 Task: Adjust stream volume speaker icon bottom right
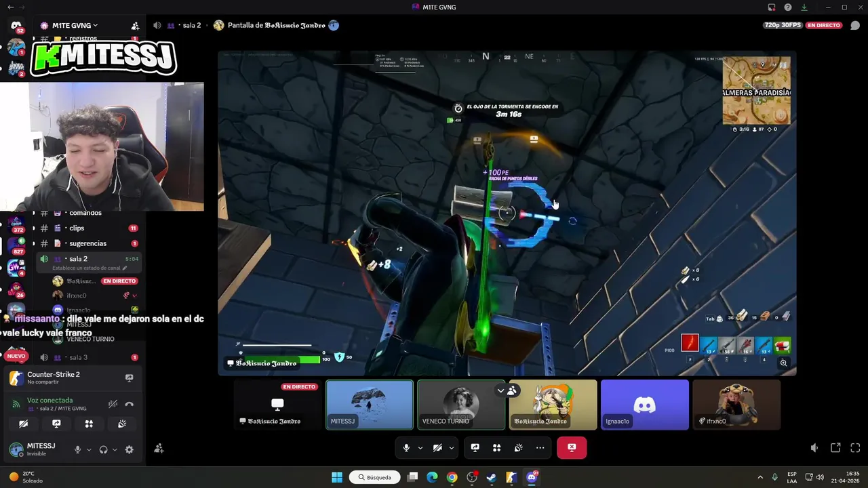[814, 448]
